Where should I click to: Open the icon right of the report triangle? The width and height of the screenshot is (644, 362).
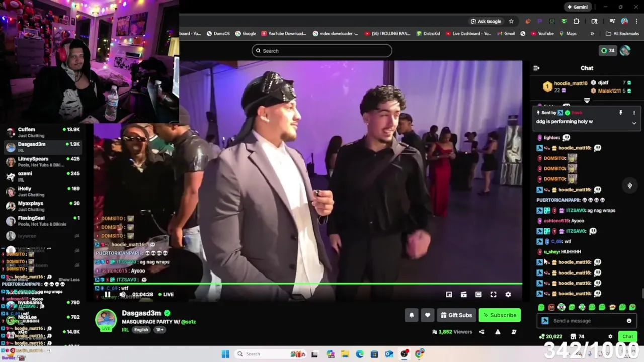coord(514,332)
